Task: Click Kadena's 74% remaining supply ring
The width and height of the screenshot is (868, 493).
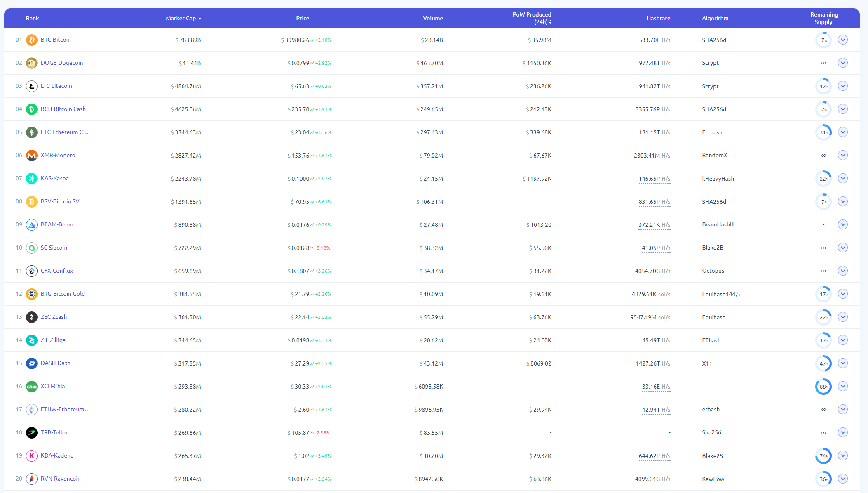Action: (x=823, y=456)
